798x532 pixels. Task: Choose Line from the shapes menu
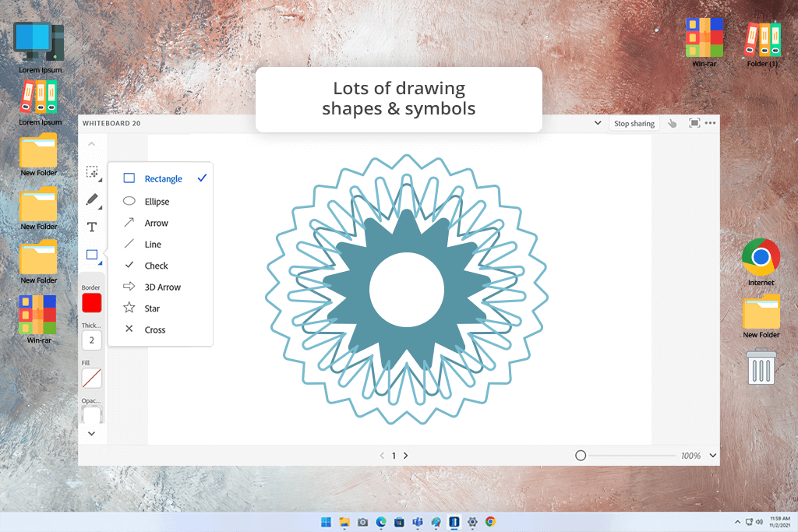click(x=161, y=244)
